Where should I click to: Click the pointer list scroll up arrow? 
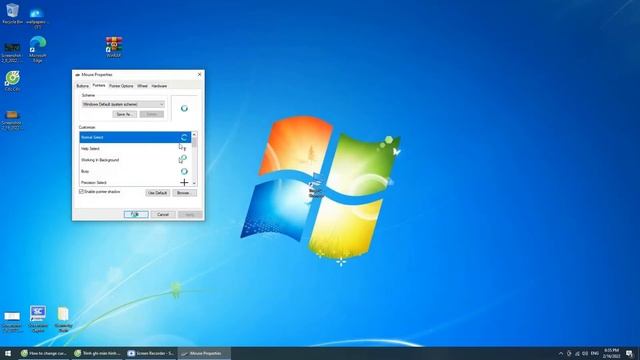pyautogui.click(x=194, y=134)
